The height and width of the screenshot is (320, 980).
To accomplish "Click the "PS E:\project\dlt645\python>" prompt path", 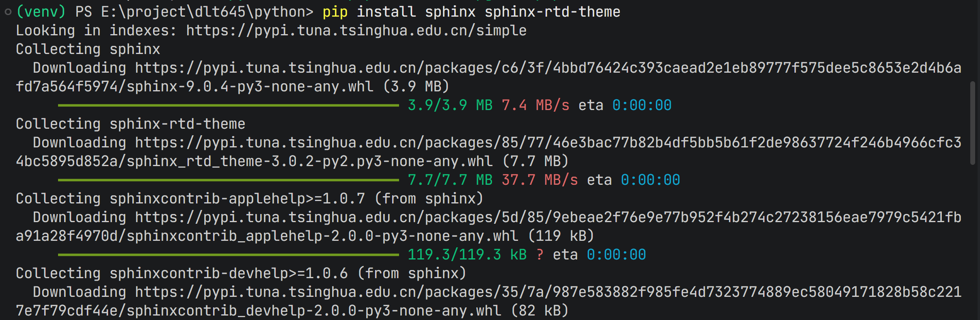I will coord(194,12).
